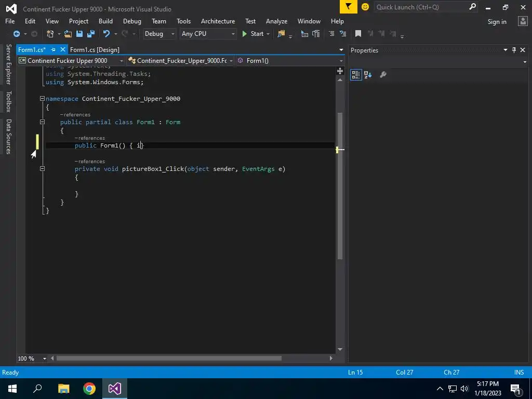532x399 pixels.
Task: Pin the Form1.cs tab
Action: click(54, 49)
